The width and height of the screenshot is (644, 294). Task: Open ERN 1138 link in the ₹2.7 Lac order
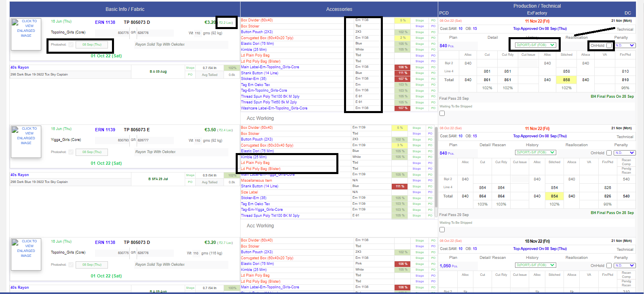(x=105, y=242)
